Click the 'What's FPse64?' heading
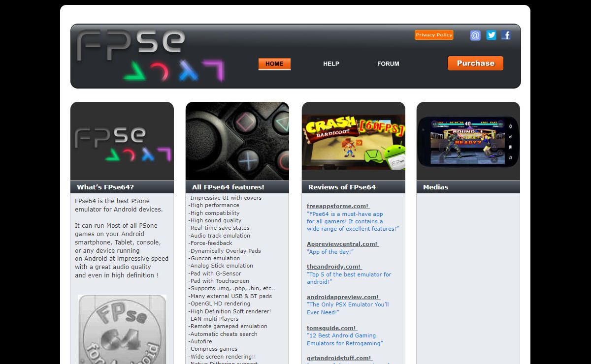 105,187
